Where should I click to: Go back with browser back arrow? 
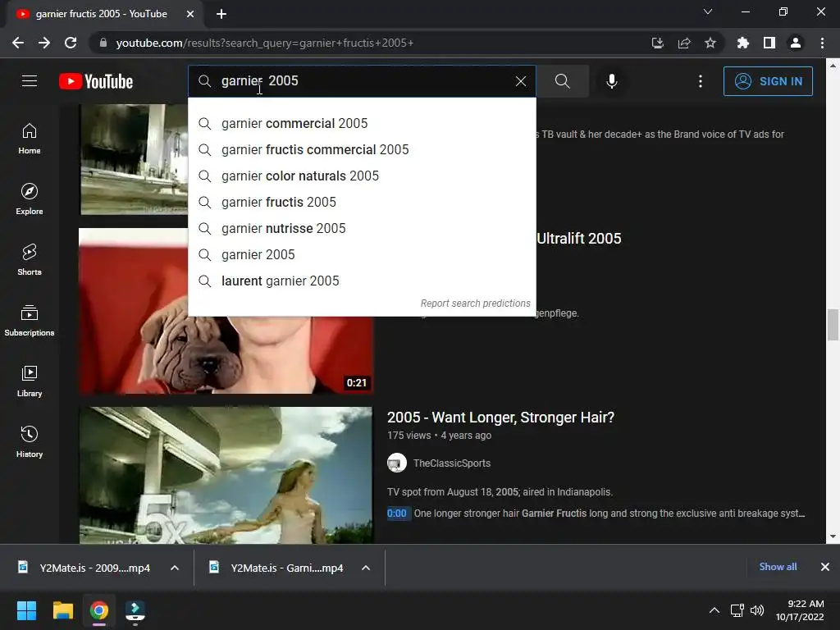[18, 43]
